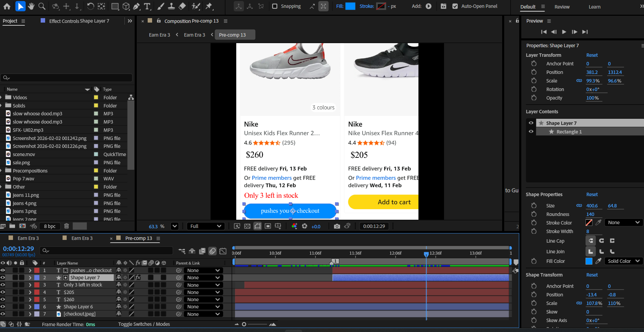644x332 pixels.
Task: Delete selected project item with trash icon
Action: pos(67,226)
